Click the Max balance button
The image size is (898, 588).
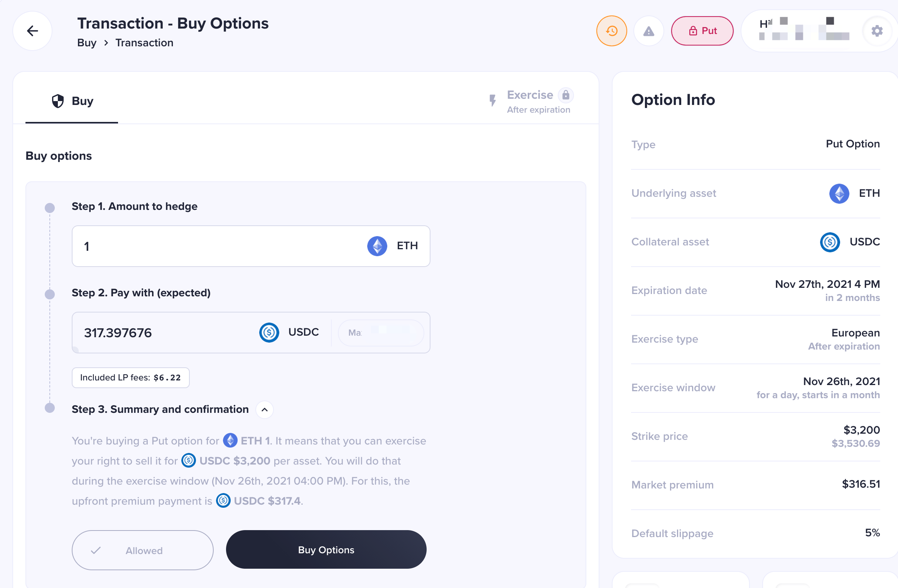pyautogui.click(x=381, y=333)
